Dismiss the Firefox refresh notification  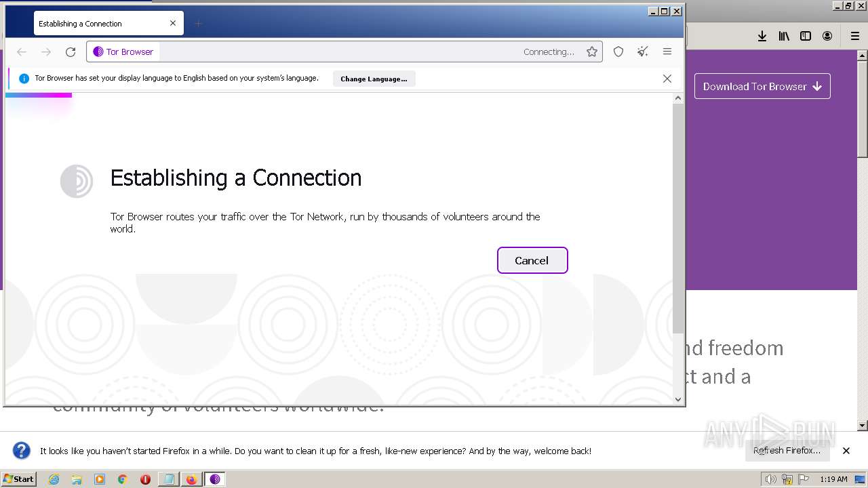846,451
